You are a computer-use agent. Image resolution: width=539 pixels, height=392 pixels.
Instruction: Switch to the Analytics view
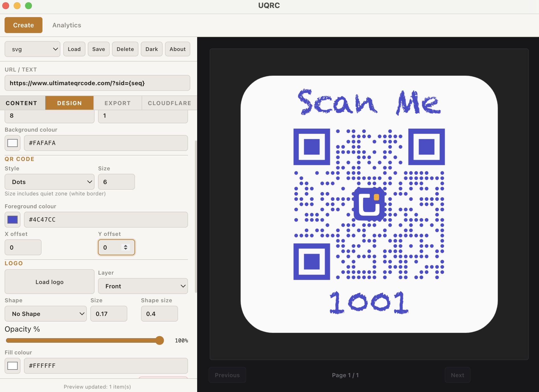(67, 25)
